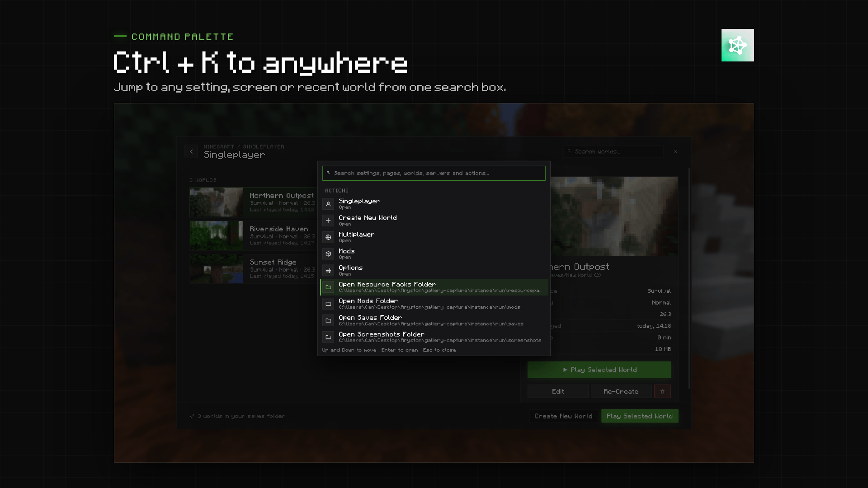Click the Options sliders icon
Screen dimensions: 868x488
328,271
